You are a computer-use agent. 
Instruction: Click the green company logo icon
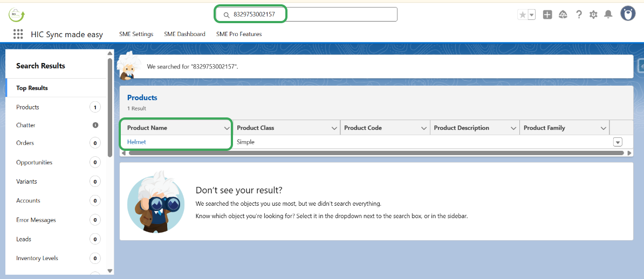(x=16, y=15)
